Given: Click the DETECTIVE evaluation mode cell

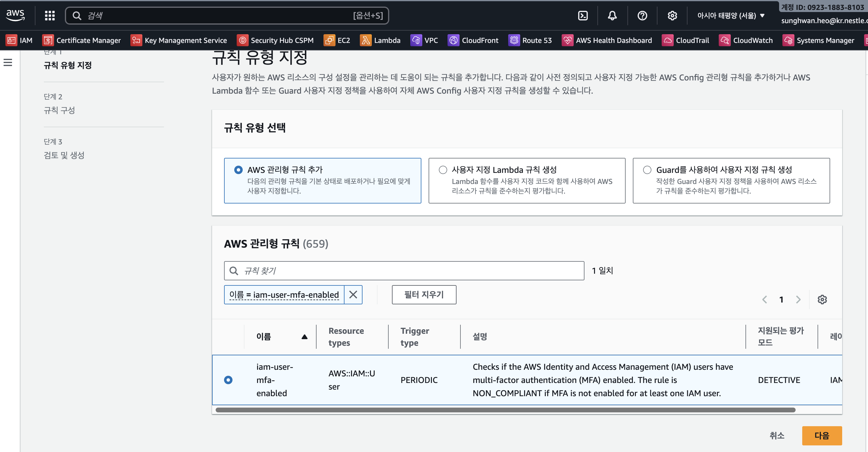Looking at the screenshot, I should tap(779, 380).
